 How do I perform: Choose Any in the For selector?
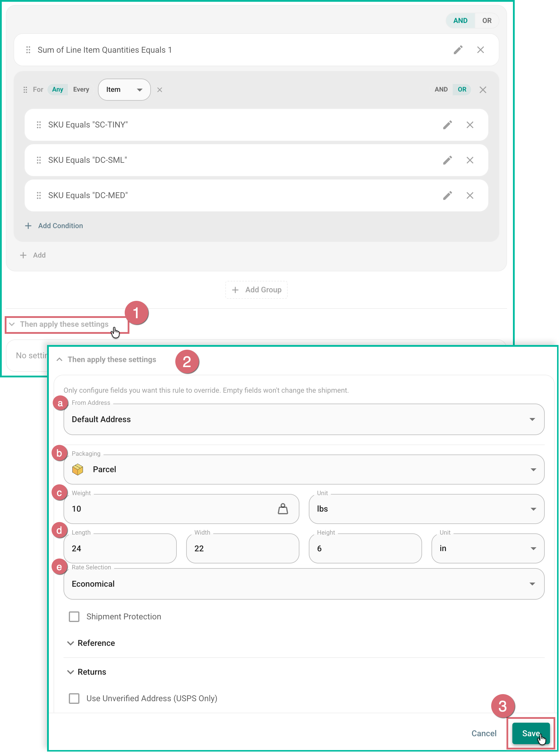click(58, 89)
